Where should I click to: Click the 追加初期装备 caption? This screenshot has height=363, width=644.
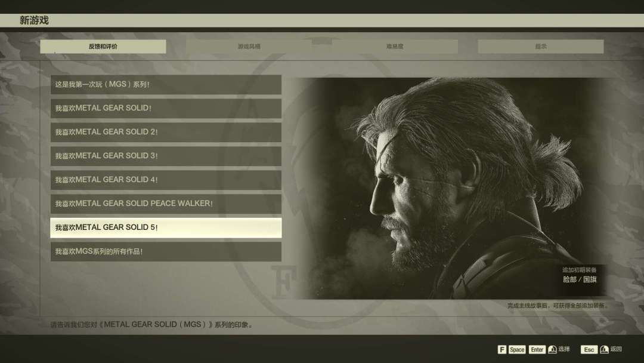[x=579, y=270]
